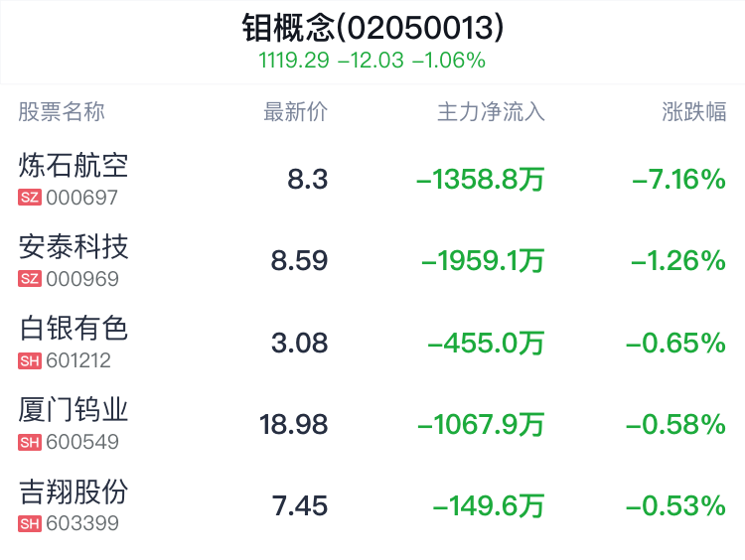Open the 白银有色 stock details
This screenshot has height=560, width=745.
tap(372, 343)
